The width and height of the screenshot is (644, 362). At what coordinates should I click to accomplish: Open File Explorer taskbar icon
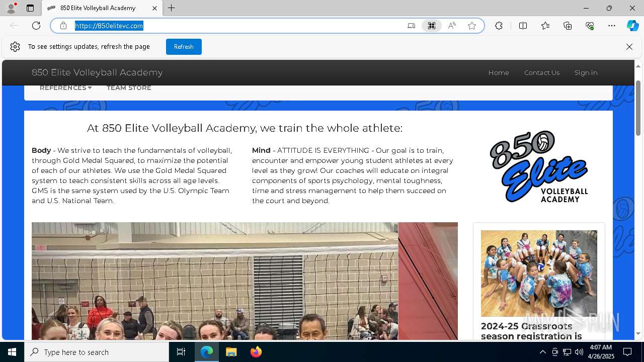point(231,352)
